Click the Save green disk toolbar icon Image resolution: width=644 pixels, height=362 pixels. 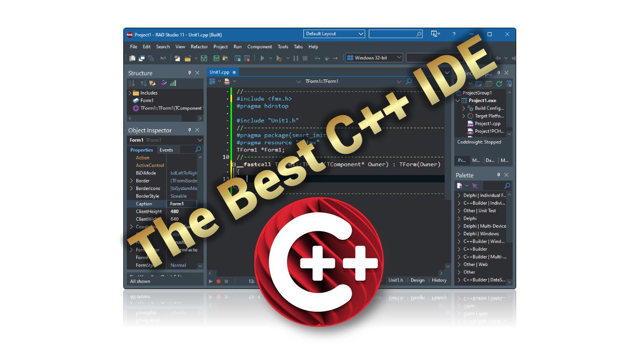point(204,58)
